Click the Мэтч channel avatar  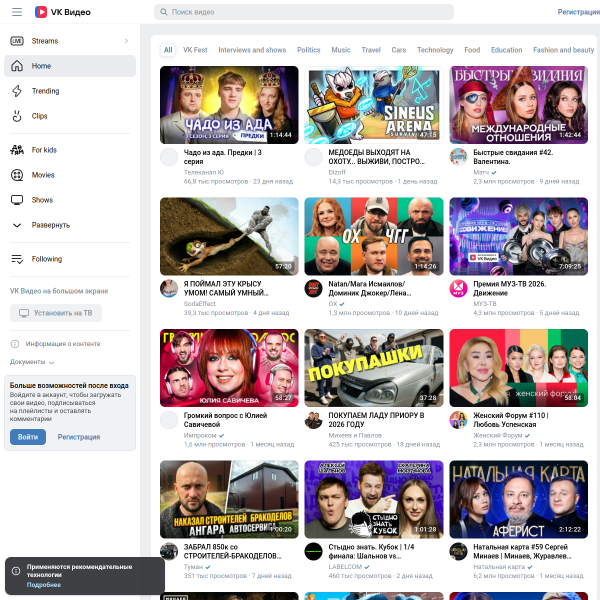pos(458,157)
